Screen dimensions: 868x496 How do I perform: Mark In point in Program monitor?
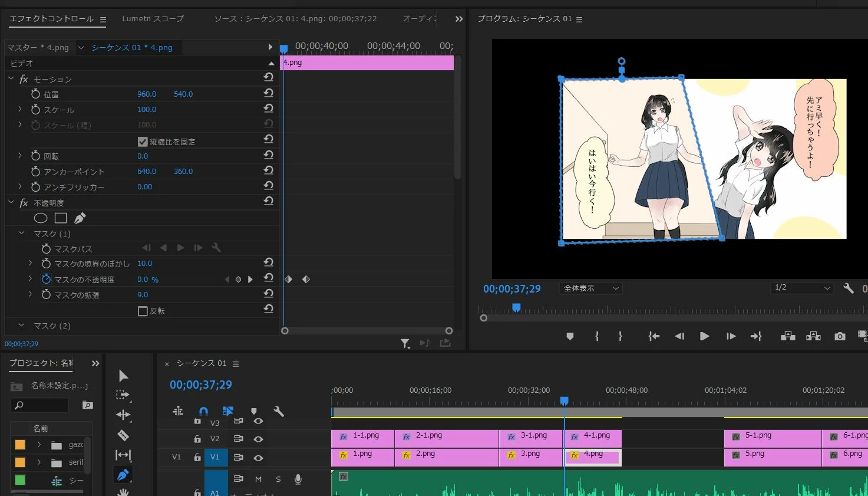click(597, 336)
